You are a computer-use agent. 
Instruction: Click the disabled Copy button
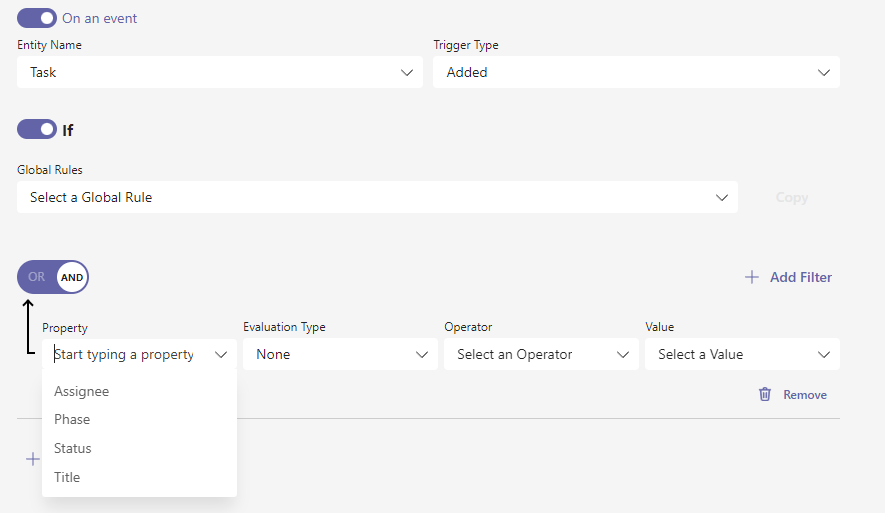[x=791, y=197]
